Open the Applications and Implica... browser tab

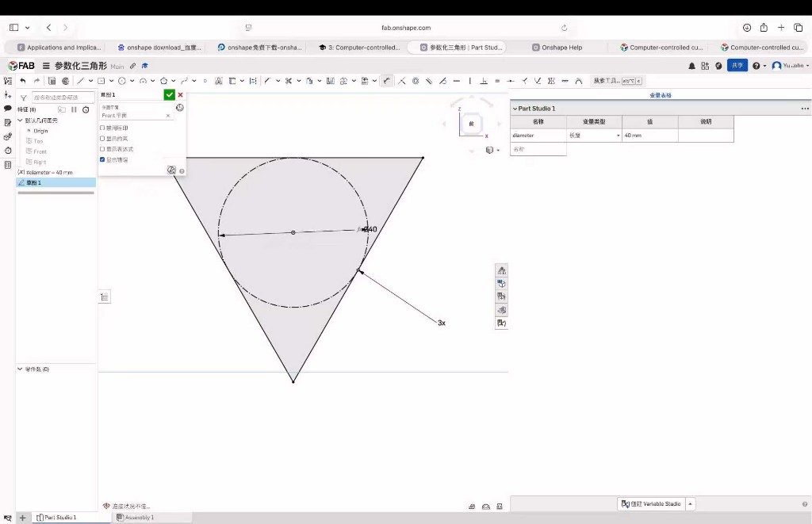pyautogui.click(x=59, y=47)
